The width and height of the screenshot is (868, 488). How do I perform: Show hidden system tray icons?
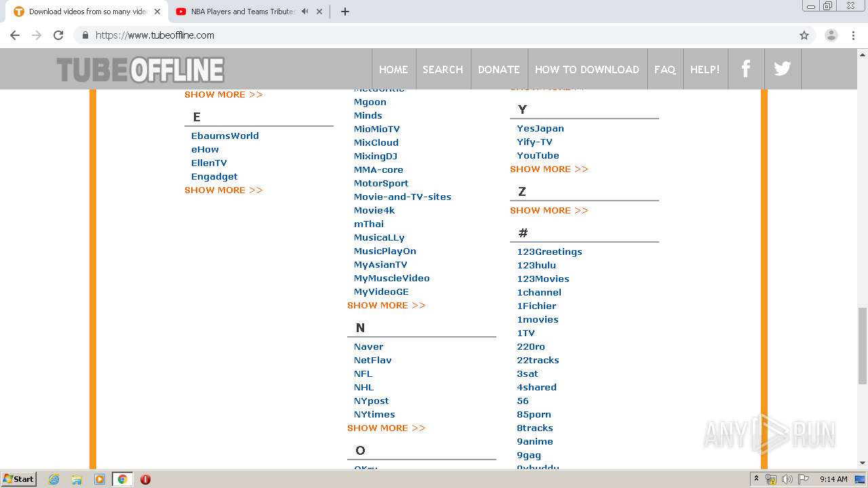tap(756, 479)
